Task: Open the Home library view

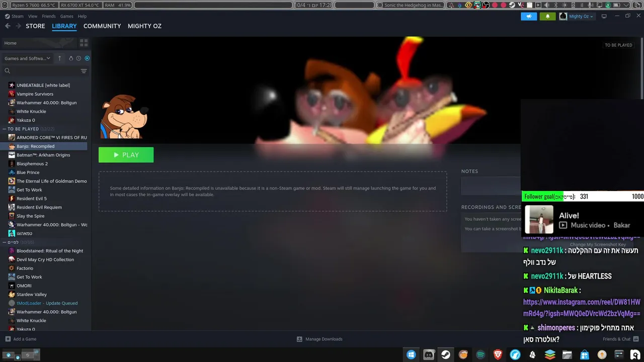Action: (x=38, y=43)
